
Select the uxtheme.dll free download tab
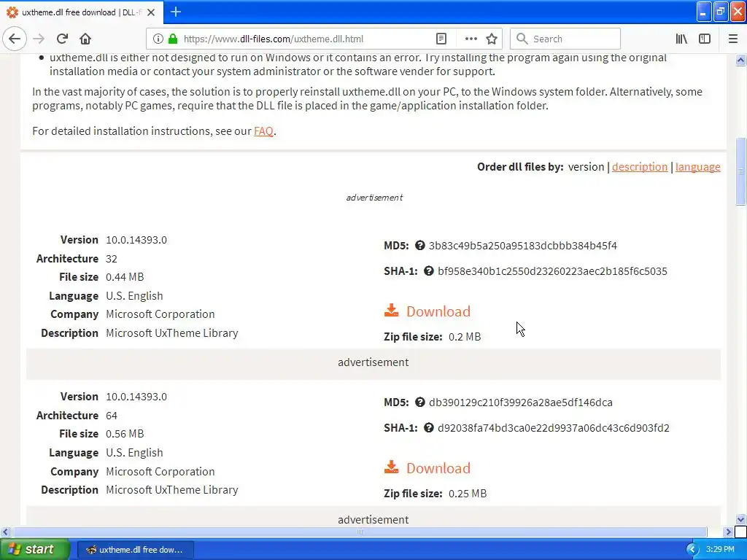[x=81, y=12]
